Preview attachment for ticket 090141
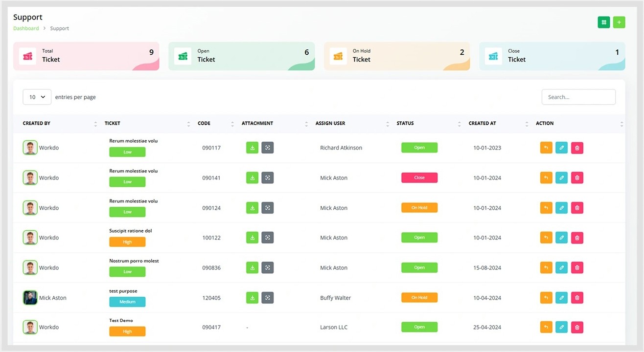 (x=268, y=178)
